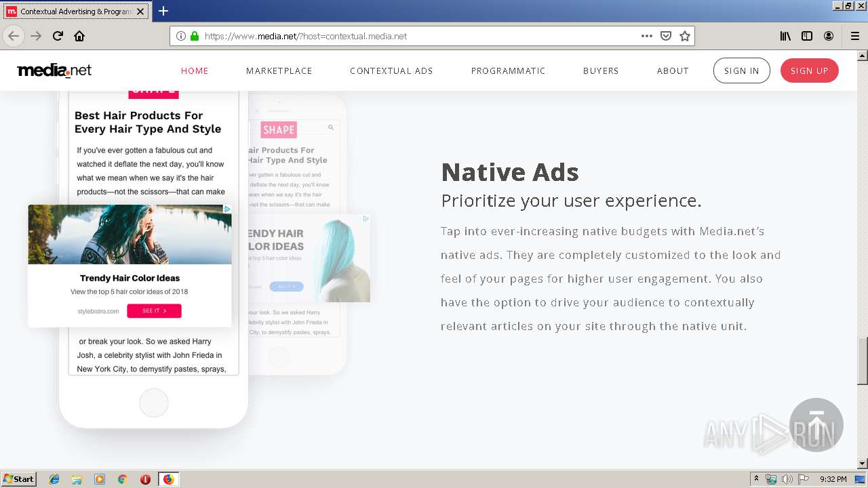868x488 pixels.
Task: Show site information icon in address bar
Action: point(180,36)
